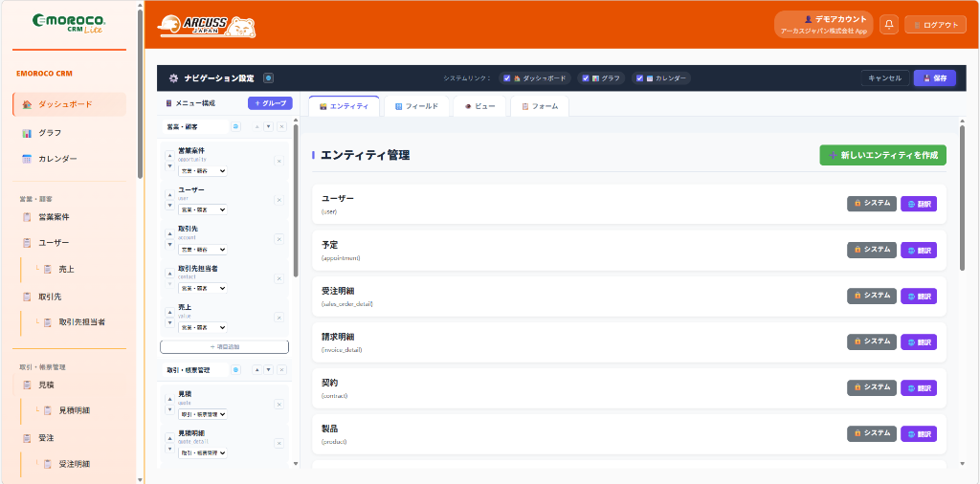
Task: Click the キャンセル button
Action: (x=885, y=78)
